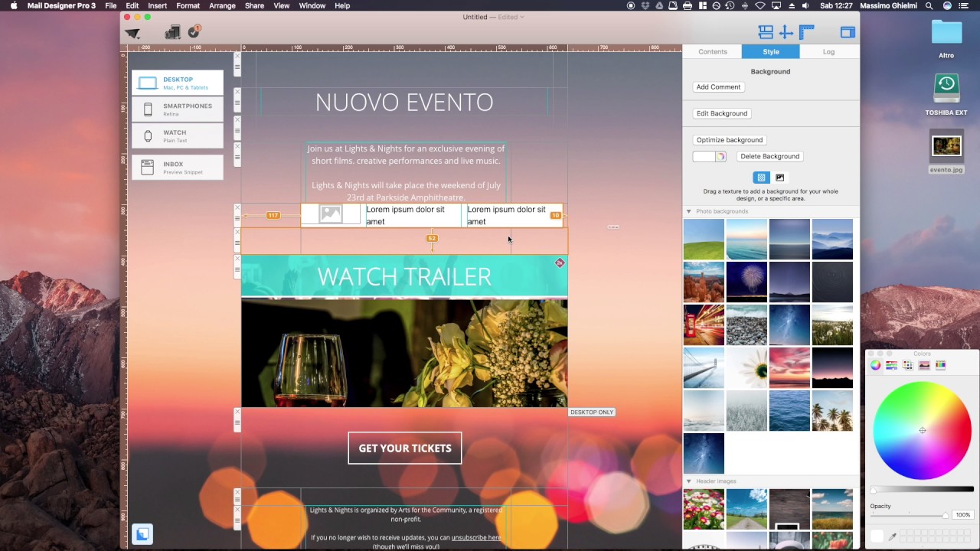This screenshot has height=551, width=980.
Task: Open the Format menu
Action: click(x=188, y=5)
